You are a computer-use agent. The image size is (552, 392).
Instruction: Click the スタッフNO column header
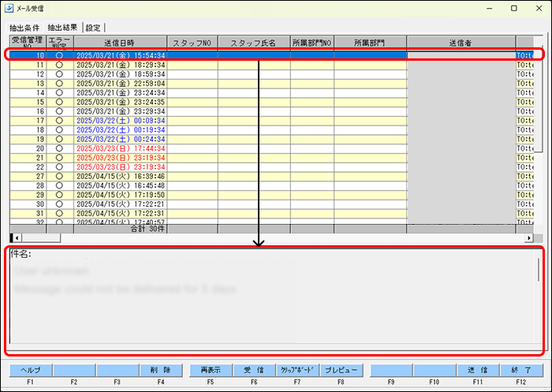point(192,43)
